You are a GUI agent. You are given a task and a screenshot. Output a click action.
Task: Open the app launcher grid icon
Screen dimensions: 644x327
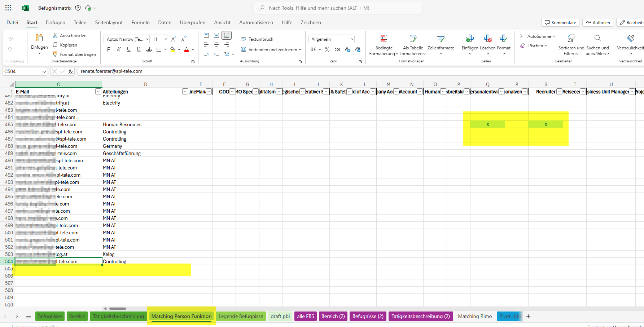pyautogui.click(x=8, y=8)
